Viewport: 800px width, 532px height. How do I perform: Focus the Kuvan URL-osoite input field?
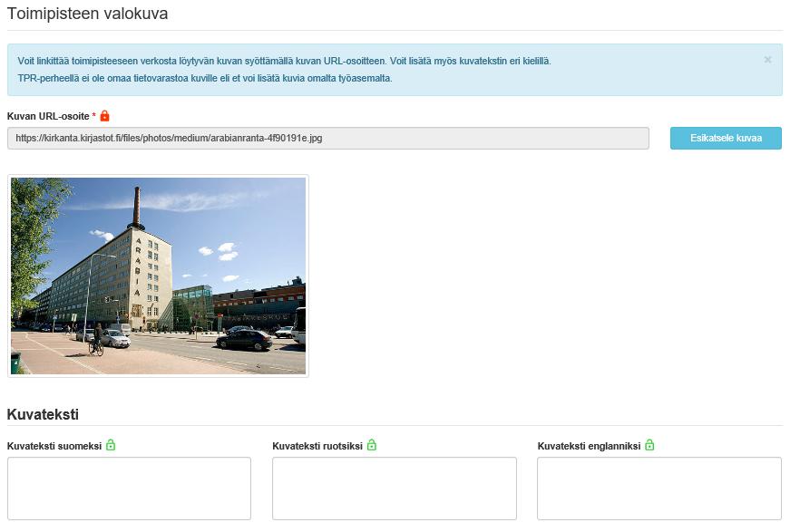(x=328, y=138)
